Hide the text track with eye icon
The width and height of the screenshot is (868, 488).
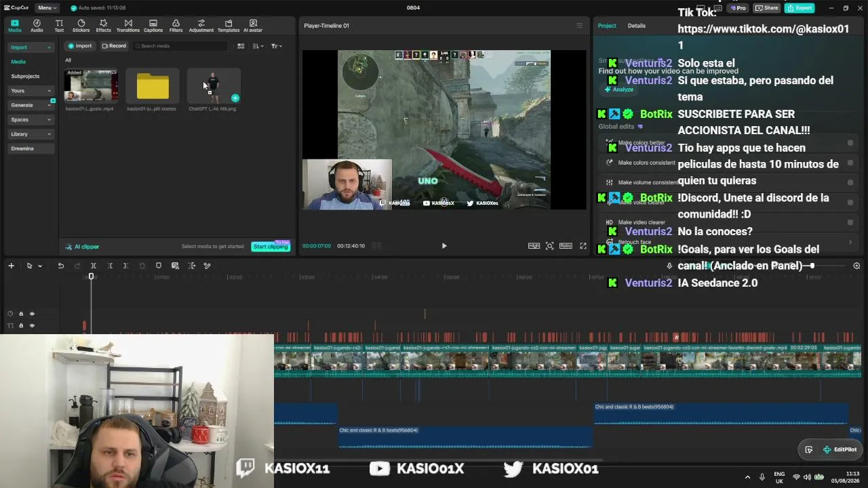point(32,326)
